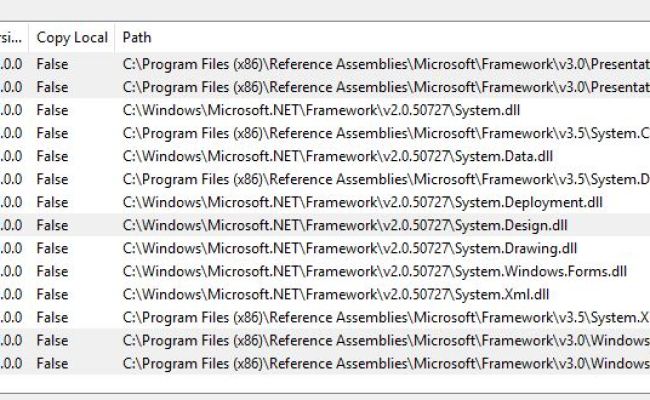Image resolution: width=650 pixels, height=400 pixels.
Task: Select the System.Windows.Forms.dll path row
Action: (x=325, y=272)
